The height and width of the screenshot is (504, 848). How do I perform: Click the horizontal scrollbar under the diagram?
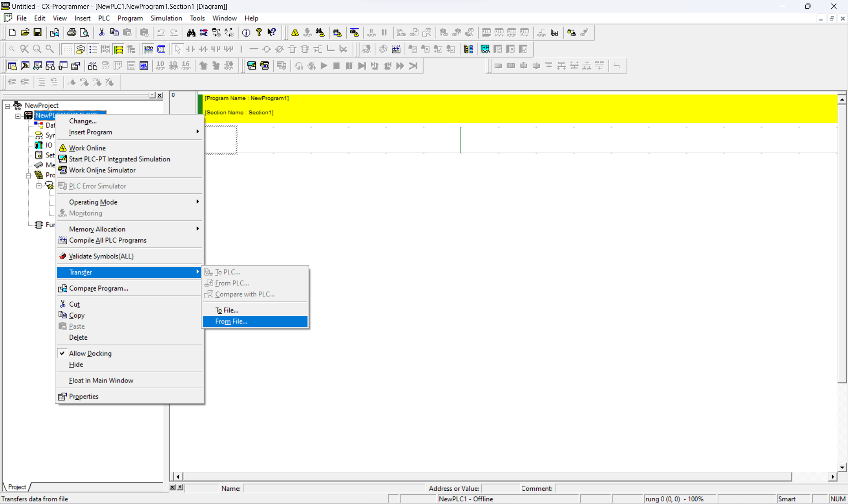click(x=486, y=477)
